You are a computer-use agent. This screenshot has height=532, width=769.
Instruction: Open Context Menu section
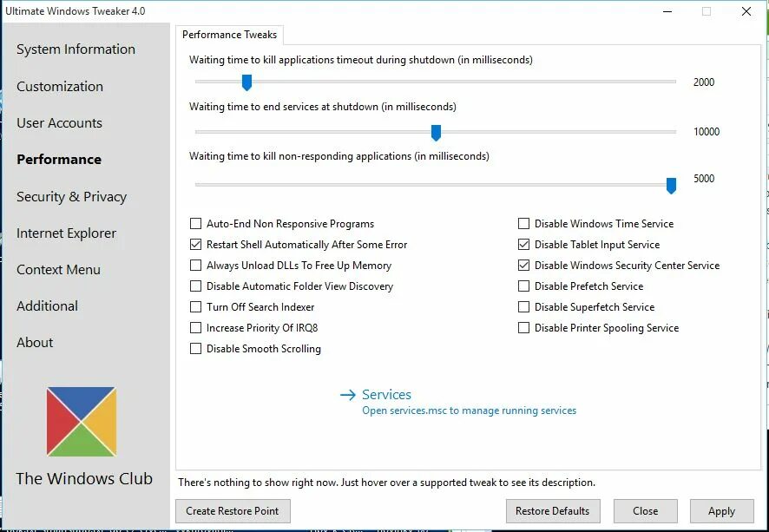coord(58,270)
